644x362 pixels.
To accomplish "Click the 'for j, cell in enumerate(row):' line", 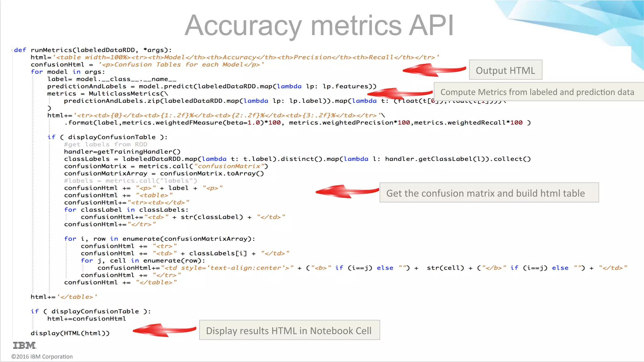I will click(143, 261).
